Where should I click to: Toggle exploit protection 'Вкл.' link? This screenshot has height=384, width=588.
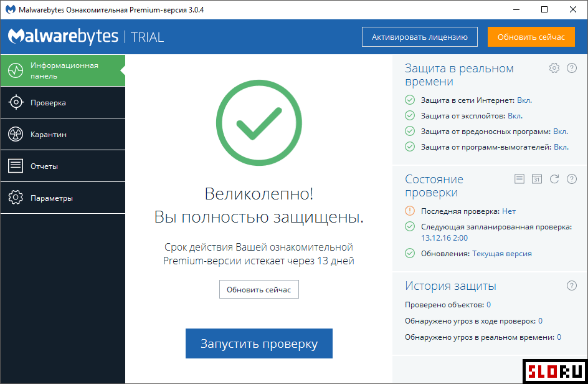tap(515, 116)
